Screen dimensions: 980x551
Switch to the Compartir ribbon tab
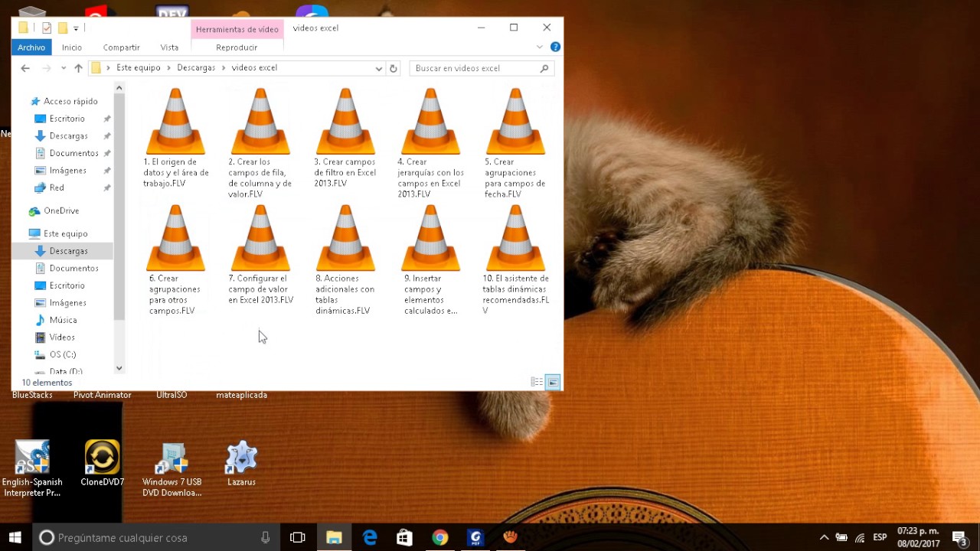122,47
